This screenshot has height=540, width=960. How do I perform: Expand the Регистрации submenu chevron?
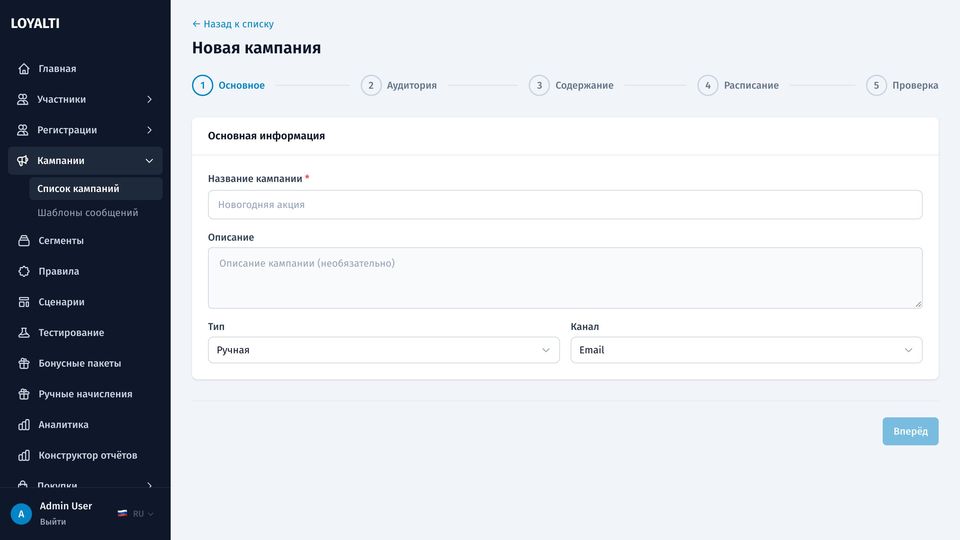click(149, 130)
